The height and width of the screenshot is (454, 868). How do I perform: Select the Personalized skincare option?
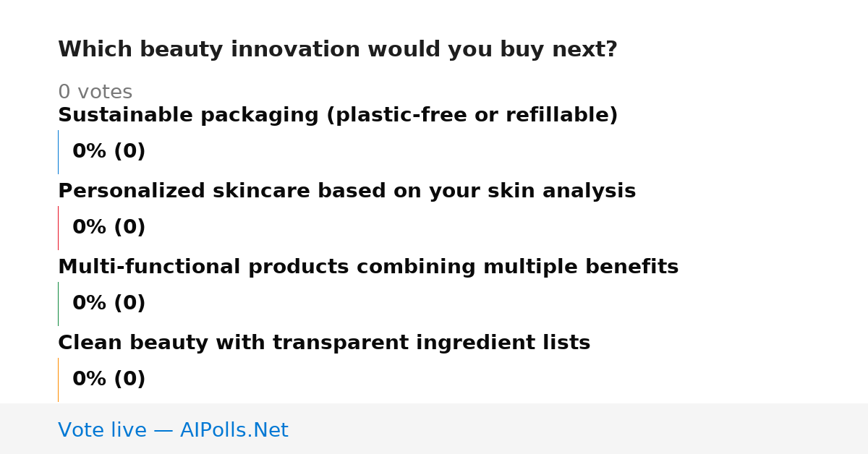(x=346, y=192)
